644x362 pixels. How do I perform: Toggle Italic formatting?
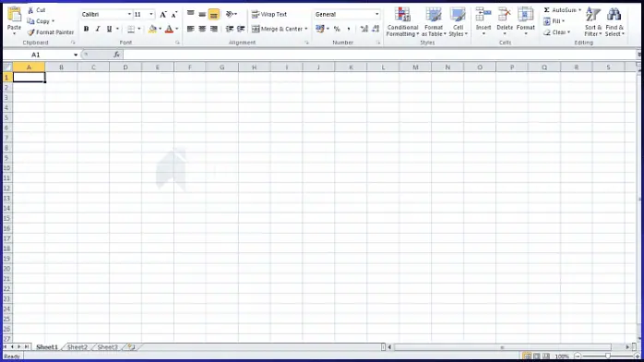[x=98, y=29]
